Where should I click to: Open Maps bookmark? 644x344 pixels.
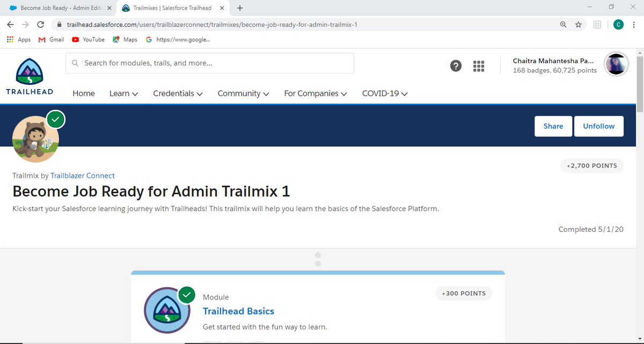[125, 40]
